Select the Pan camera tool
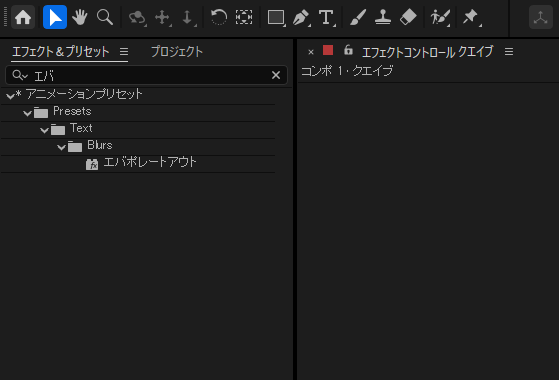 [163, 17]
